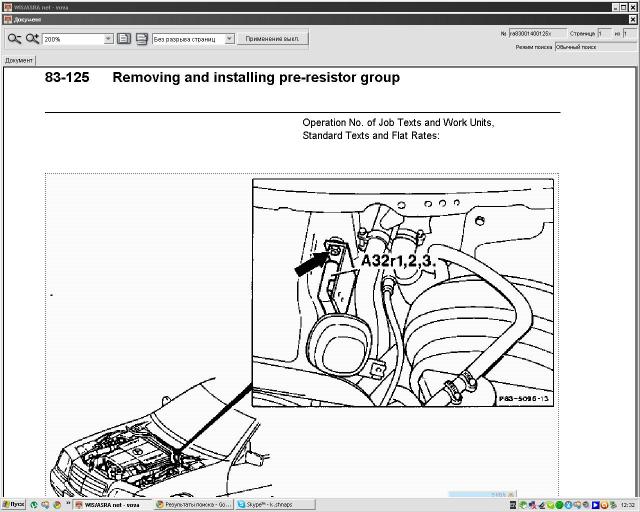Click the A32r1,2,3 pre-resistor detail diagram
The height and width of the screenshot is (512, 640).
402,293
